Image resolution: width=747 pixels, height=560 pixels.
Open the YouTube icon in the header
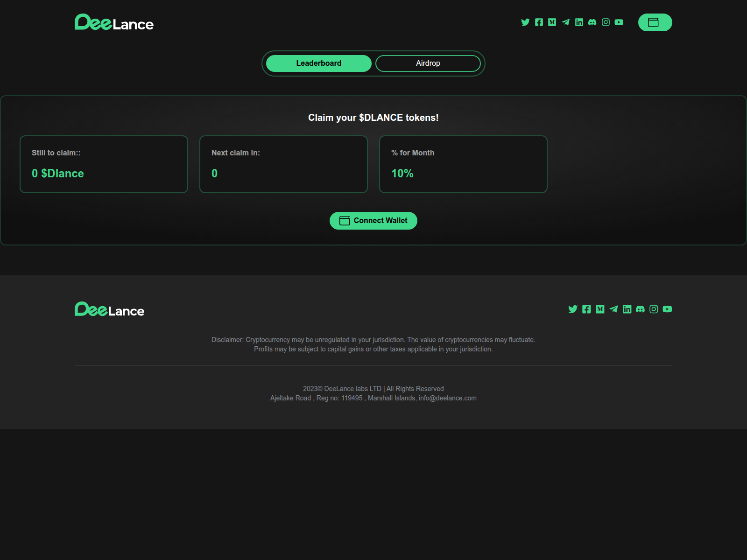[x=619, y=22]
